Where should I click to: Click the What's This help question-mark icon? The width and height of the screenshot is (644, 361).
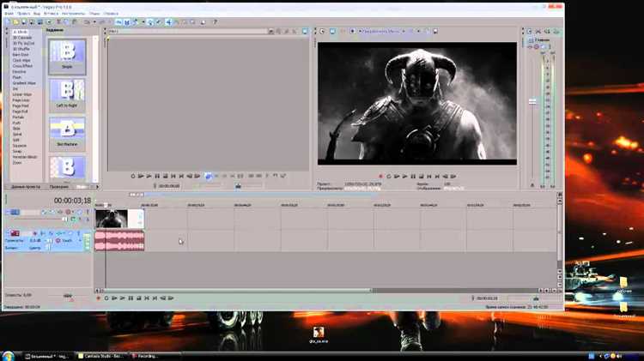click(x=215, y=22)
